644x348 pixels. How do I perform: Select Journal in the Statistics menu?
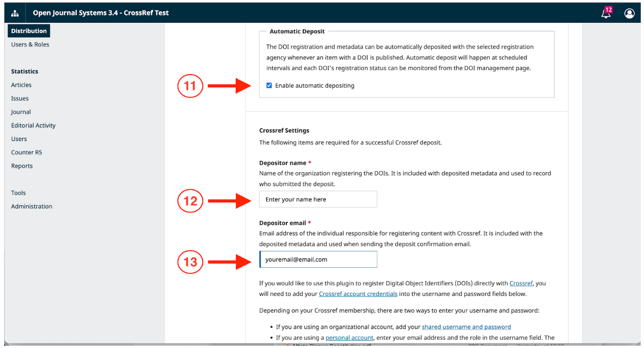click(21, 112)
